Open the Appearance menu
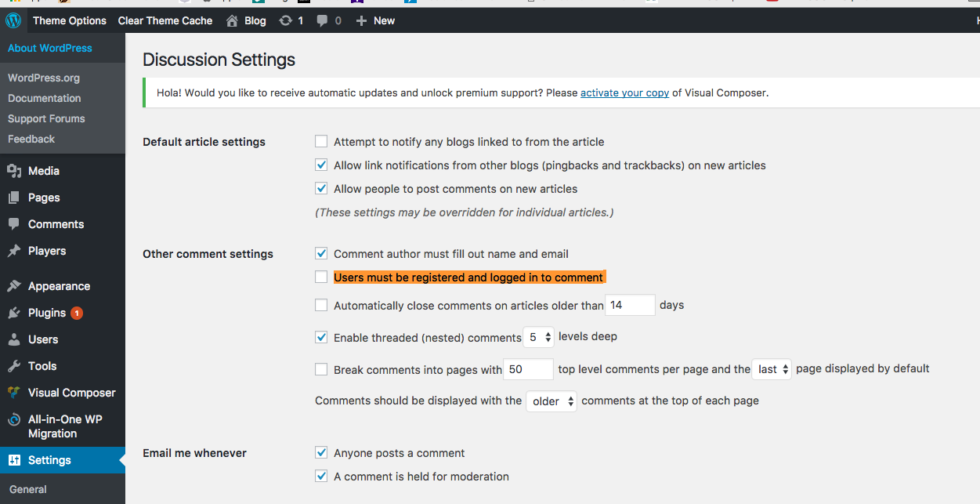 click(59, 286)
